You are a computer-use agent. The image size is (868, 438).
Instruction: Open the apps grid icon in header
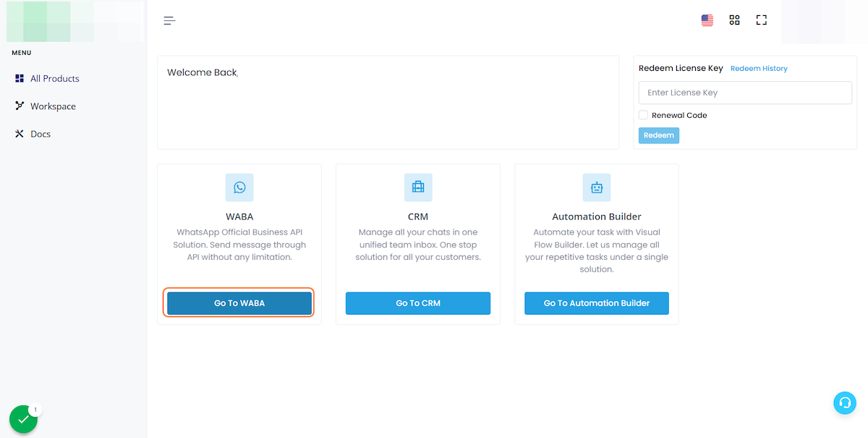(734, 20)
